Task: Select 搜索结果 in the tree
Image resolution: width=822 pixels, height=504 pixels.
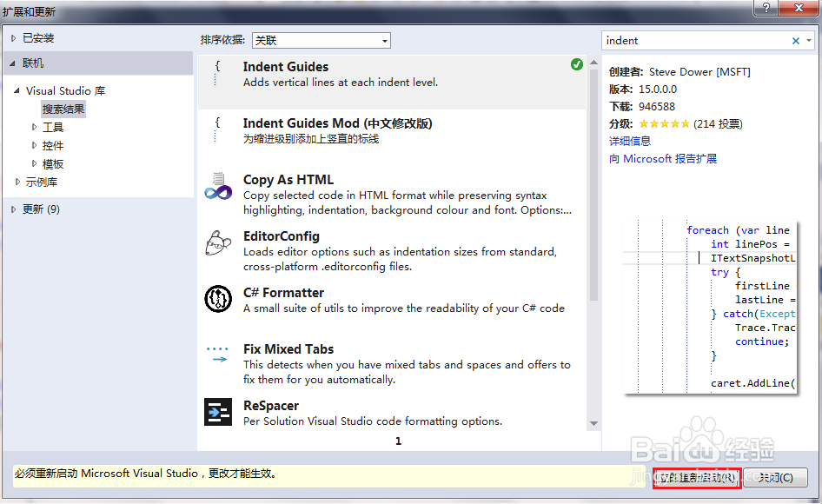Action: (x=63, y=109)
